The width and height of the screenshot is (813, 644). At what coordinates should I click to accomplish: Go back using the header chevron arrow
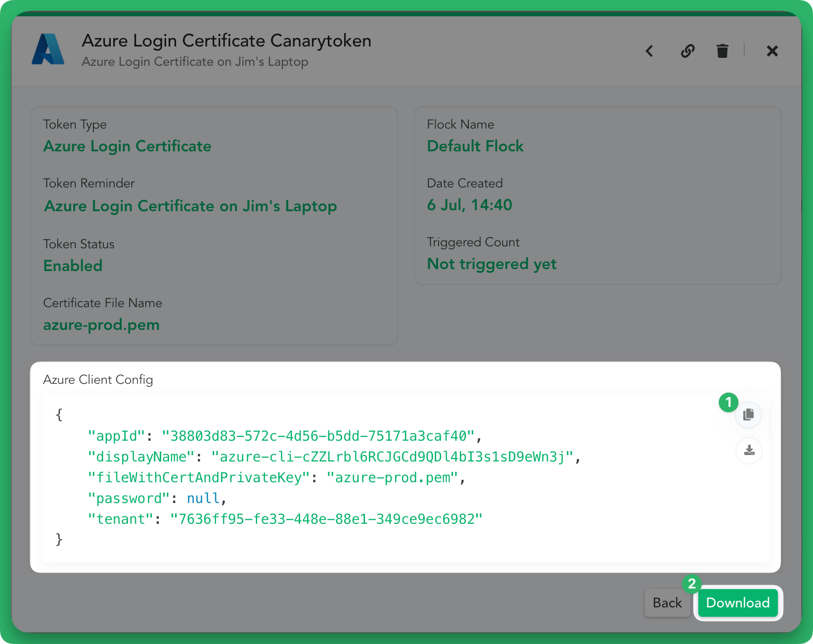click(650, 51)
